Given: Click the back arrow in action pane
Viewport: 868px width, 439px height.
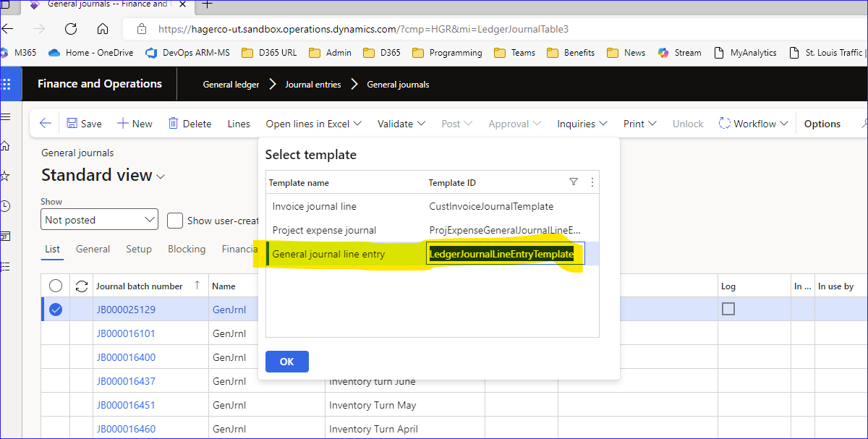Looking at the screenshot, I should [x=45, y=124].
